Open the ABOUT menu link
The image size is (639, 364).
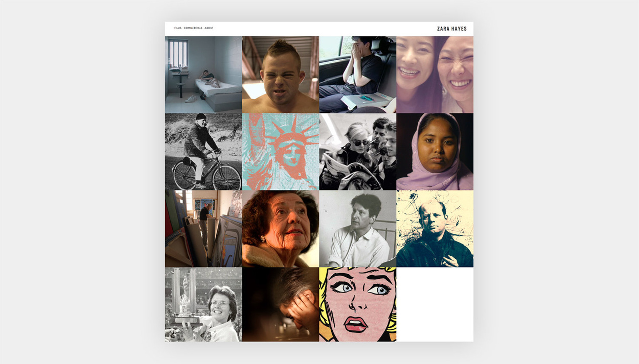click(209, 28)
